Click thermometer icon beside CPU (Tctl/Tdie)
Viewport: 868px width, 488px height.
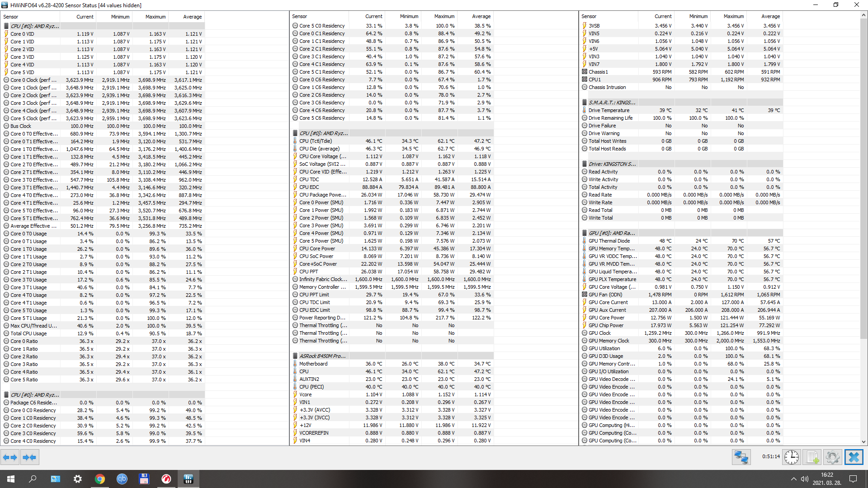click(x=295, y=141)
